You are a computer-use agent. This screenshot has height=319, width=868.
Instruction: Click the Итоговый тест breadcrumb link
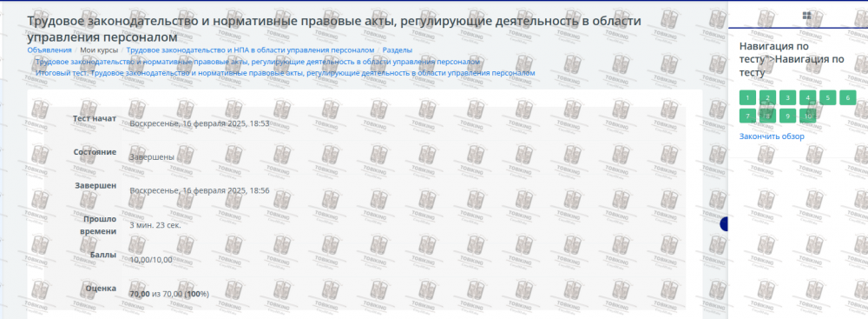[285, 73]
